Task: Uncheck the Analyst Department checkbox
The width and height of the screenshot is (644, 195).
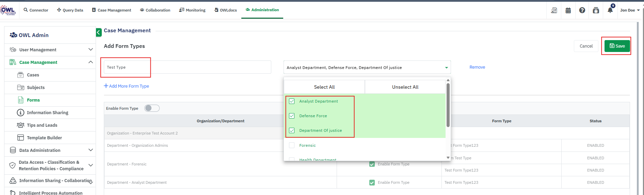Action: (x=292, y=101)
